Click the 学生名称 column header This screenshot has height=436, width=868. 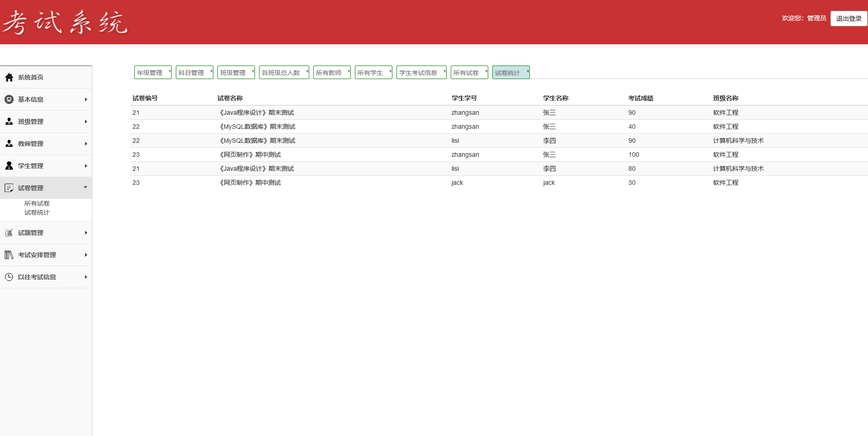click(556, 98)
